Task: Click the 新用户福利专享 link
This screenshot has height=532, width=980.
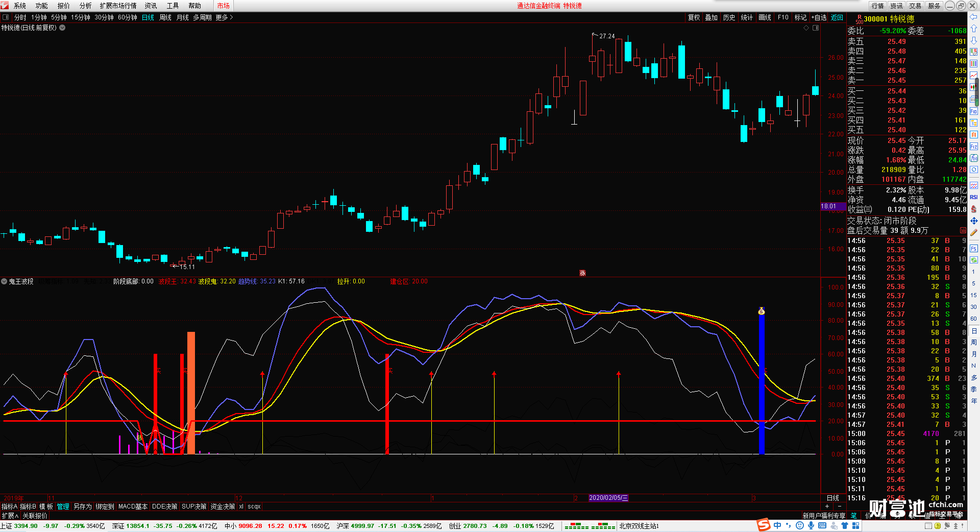Action: pyautogui.click(x=824, y=516)
